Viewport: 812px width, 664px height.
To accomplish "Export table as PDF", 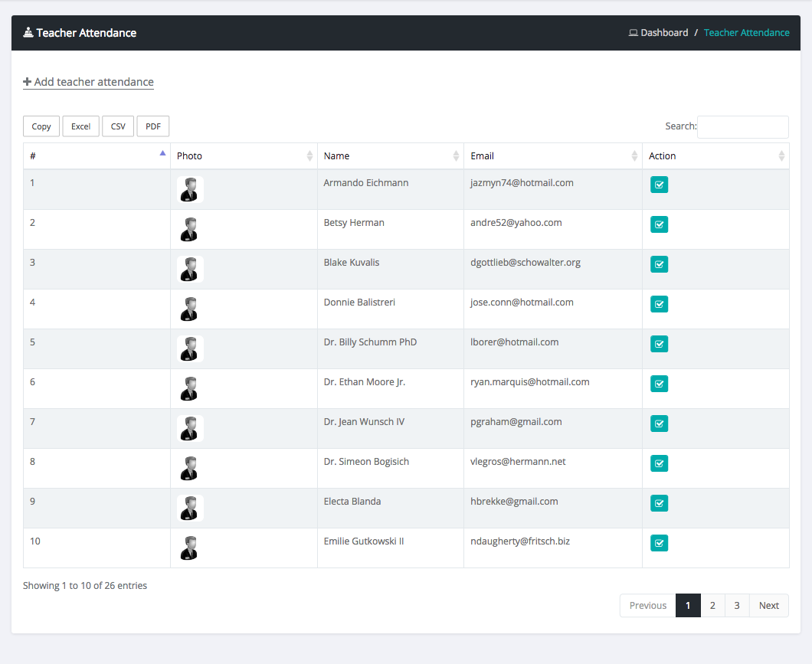I will click(152, 126).
